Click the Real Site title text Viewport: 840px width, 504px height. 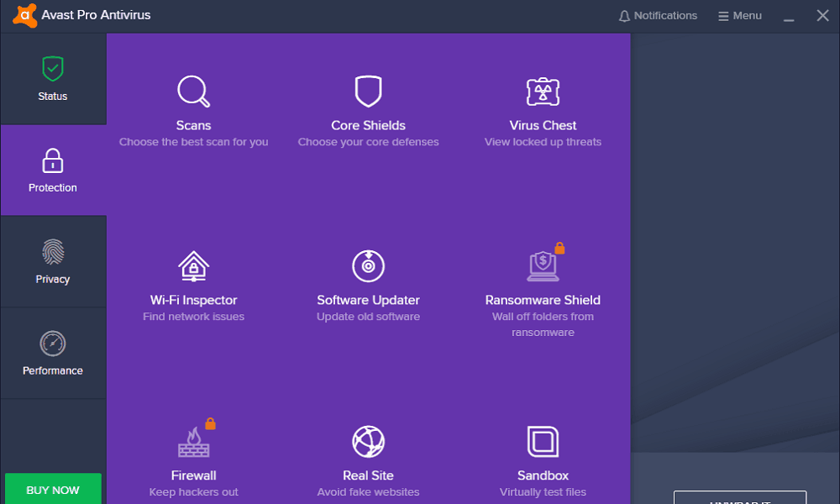[x=368, y=475]
